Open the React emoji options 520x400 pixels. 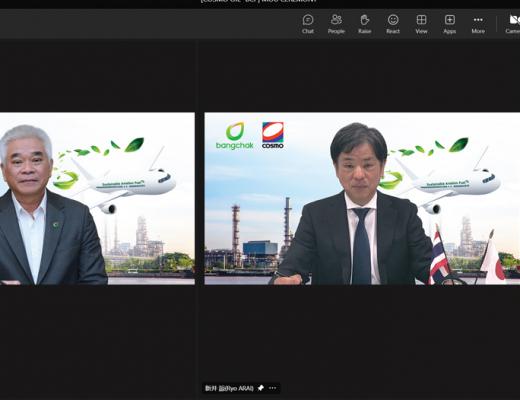point(393,24)
